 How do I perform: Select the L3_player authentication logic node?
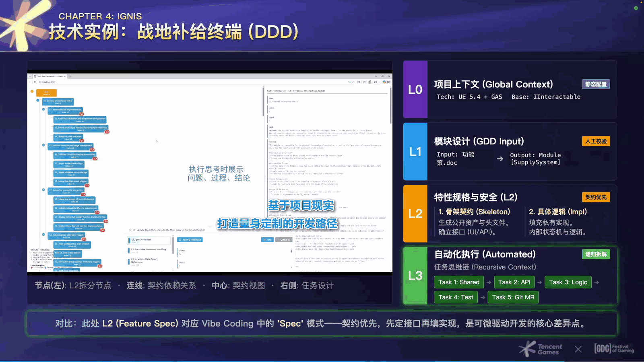tap(69, 164)
